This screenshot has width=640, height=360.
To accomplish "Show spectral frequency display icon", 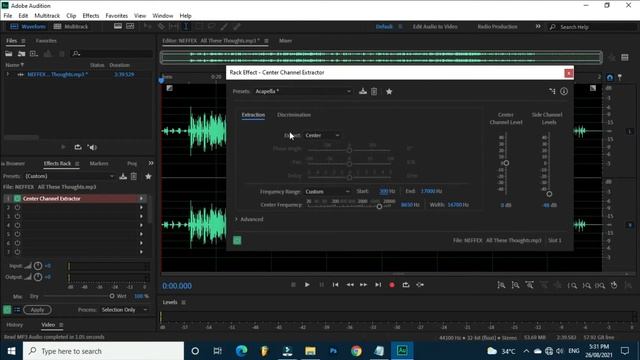I will click(x=118, y=27).
